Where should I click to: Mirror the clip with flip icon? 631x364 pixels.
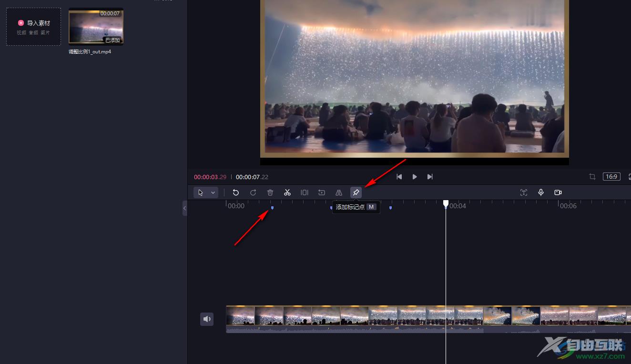[339, 192]
